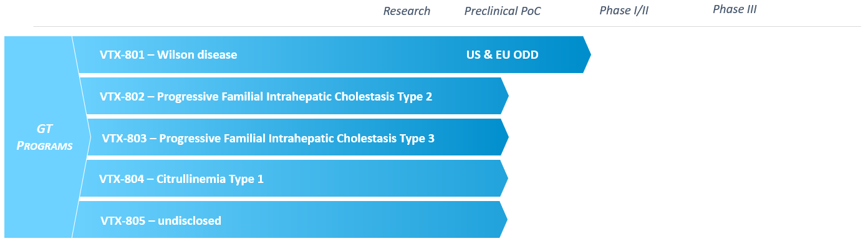This screenshot has width=868, height=246.
Task: Select VTX-803 Progressive Familial Intrahepatic Cholestasis Type 3
Action: (x=297, y=137)
